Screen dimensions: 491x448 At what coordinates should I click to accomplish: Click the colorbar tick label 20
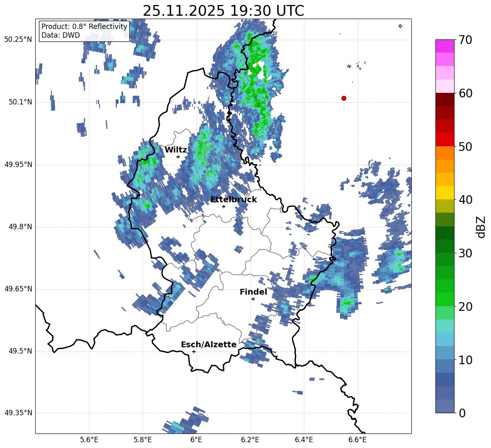[x=465, y=307]
